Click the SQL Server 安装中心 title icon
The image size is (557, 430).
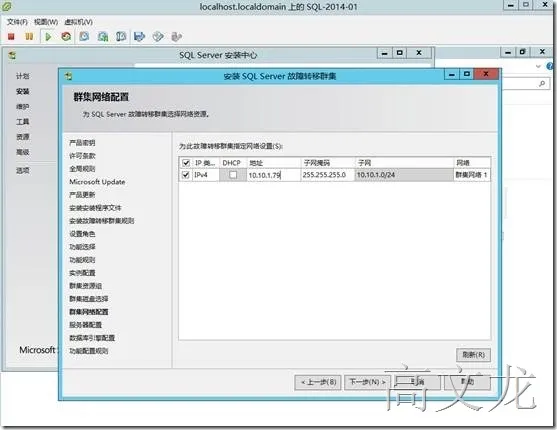pyautogui.click(x=12, y=55)
